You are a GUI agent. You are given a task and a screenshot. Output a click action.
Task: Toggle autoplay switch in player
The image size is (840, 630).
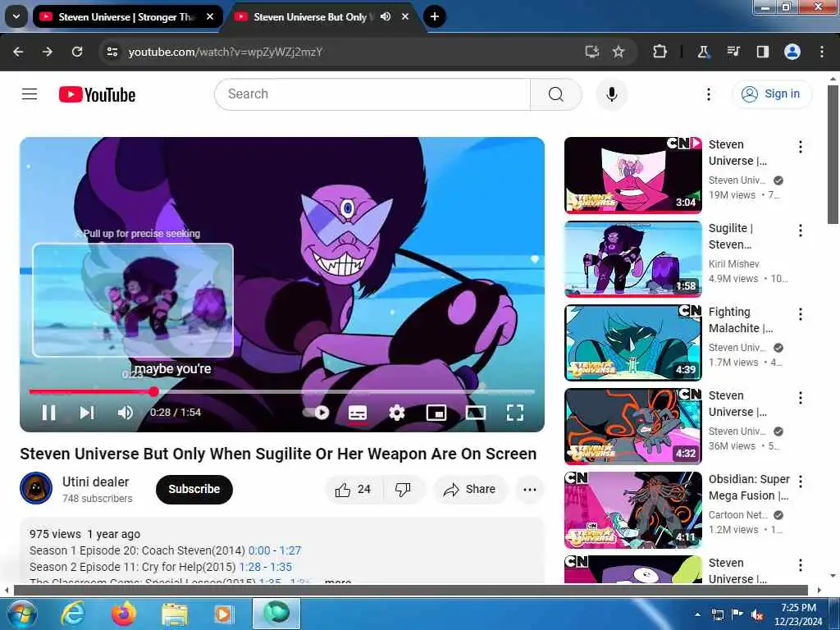pos(316,413)
